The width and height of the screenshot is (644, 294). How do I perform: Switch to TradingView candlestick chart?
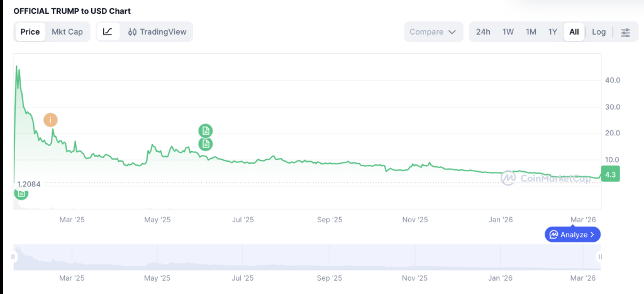tap(157, 31)
